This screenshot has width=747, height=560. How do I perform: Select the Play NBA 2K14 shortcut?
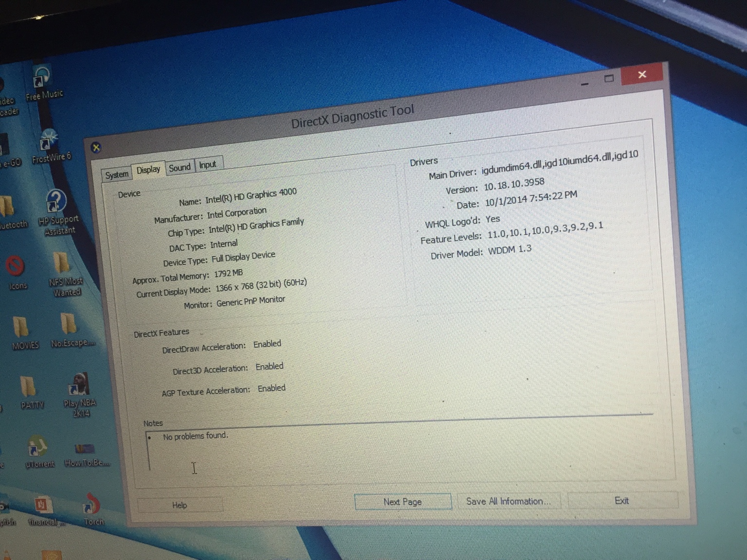(x=79, y=395)
